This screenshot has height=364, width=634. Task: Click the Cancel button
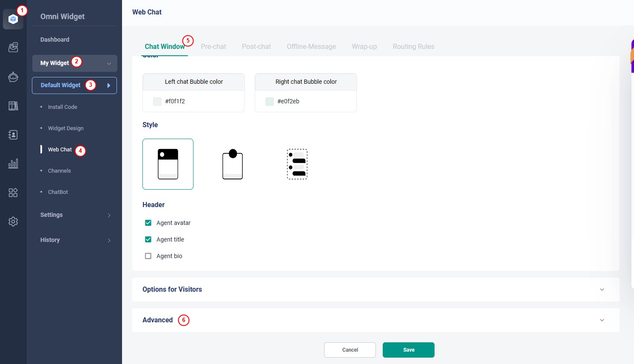350,350
